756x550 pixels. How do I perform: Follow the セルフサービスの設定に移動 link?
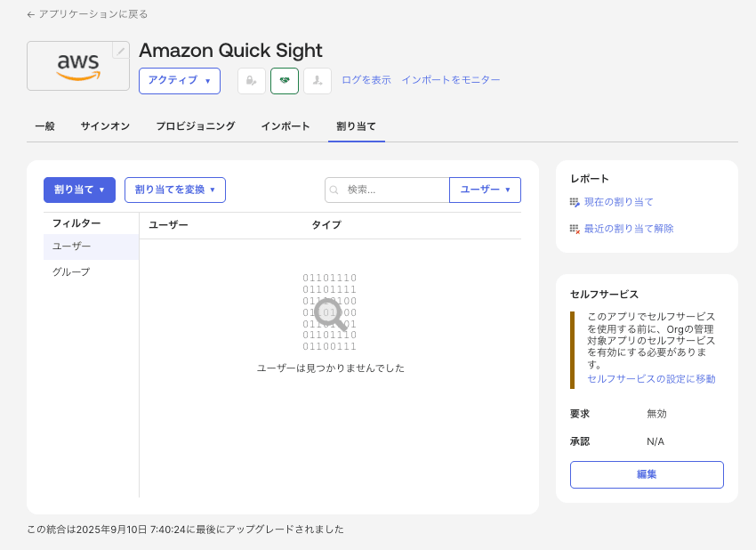point(651,379)
